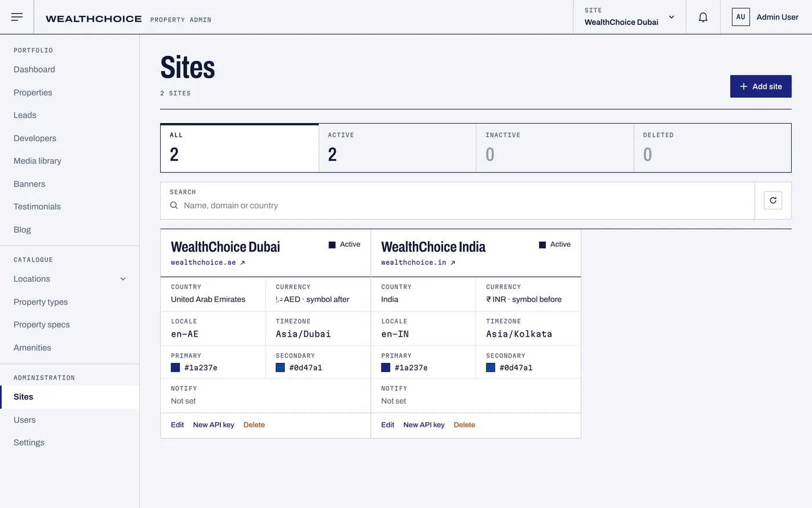The image size is (812, 508).
Task: Select Sites in Administration
Action: (x=70, y=397)
